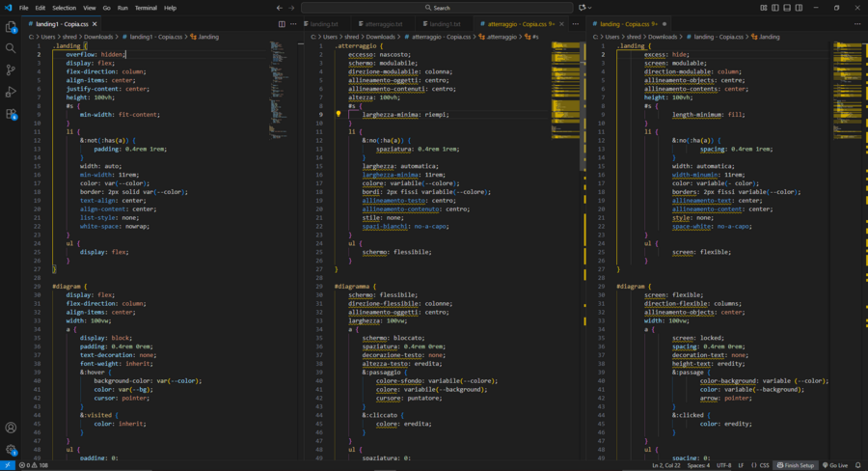Screen dimensions: 868x471
Task: Open the Source Control view
Action: tap(11, 69)
